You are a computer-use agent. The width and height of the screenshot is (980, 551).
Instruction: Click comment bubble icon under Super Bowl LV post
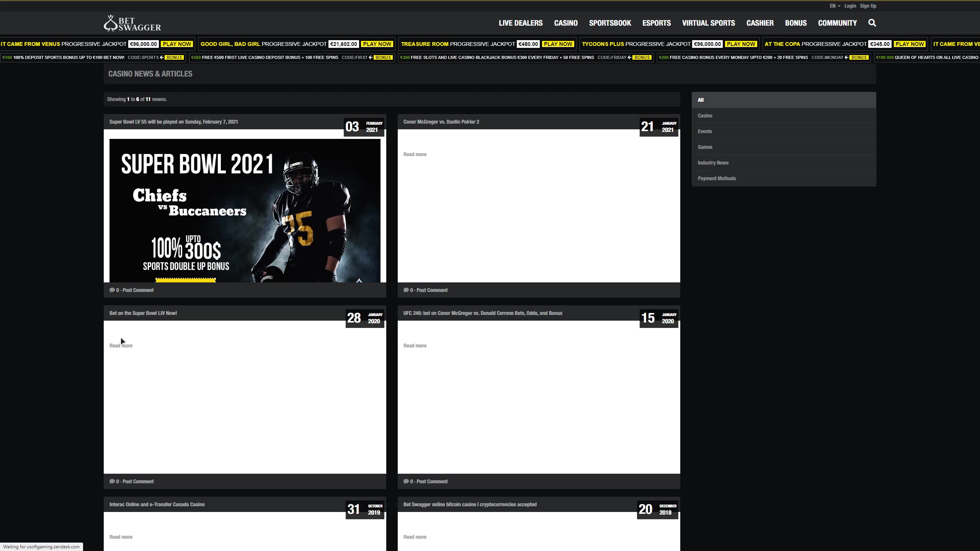[112, 290]
